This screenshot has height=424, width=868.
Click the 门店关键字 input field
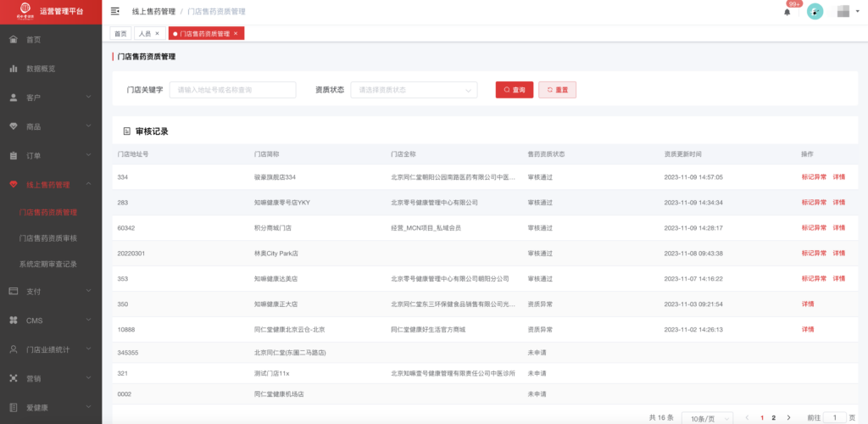click(232, 90)
